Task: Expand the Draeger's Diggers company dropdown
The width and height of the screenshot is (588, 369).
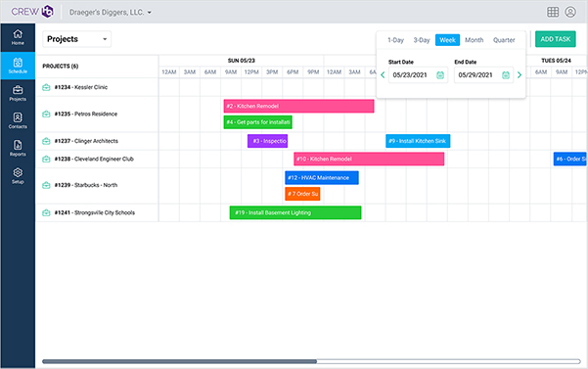Action: pos(111,13)
